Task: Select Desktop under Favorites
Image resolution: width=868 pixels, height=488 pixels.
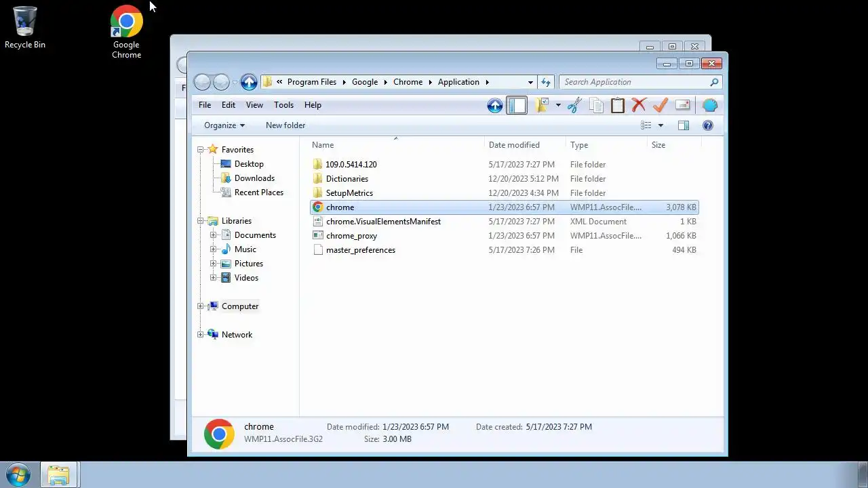Action: (x=249, y=164)
